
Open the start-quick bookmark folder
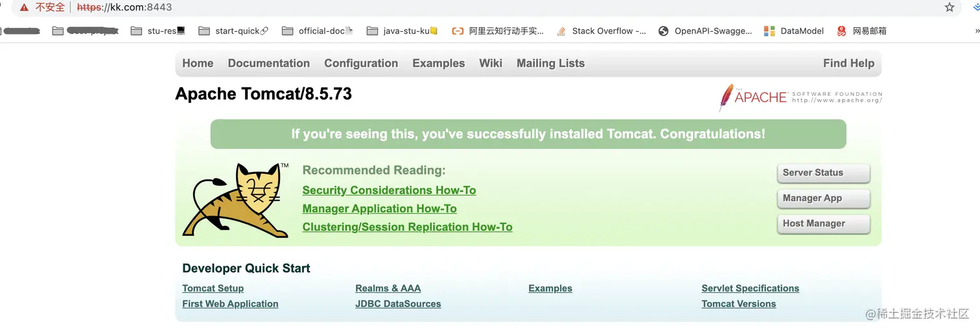(233, 30)
